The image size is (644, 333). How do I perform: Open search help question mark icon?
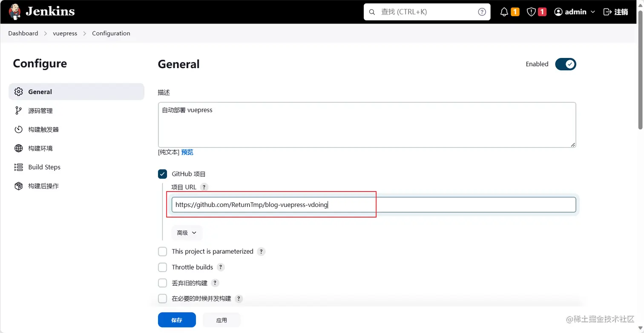coord(482,12)
